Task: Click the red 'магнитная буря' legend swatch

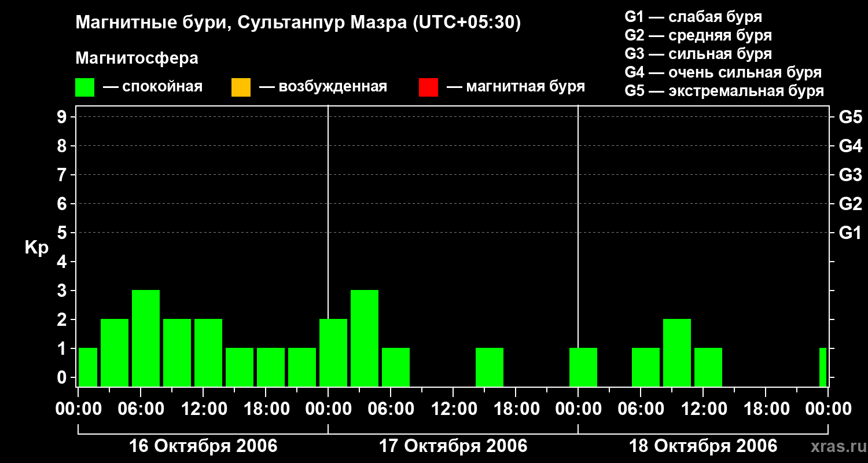Action: click(428, 87)
